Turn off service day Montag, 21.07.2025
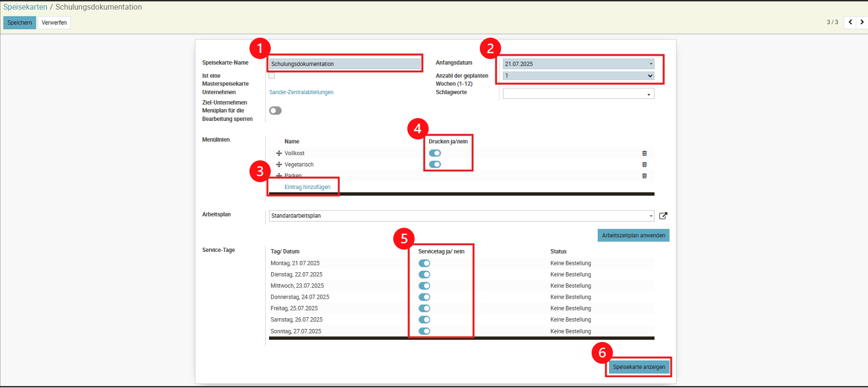This screenshot has width=868, height=388. coord(424,263)
